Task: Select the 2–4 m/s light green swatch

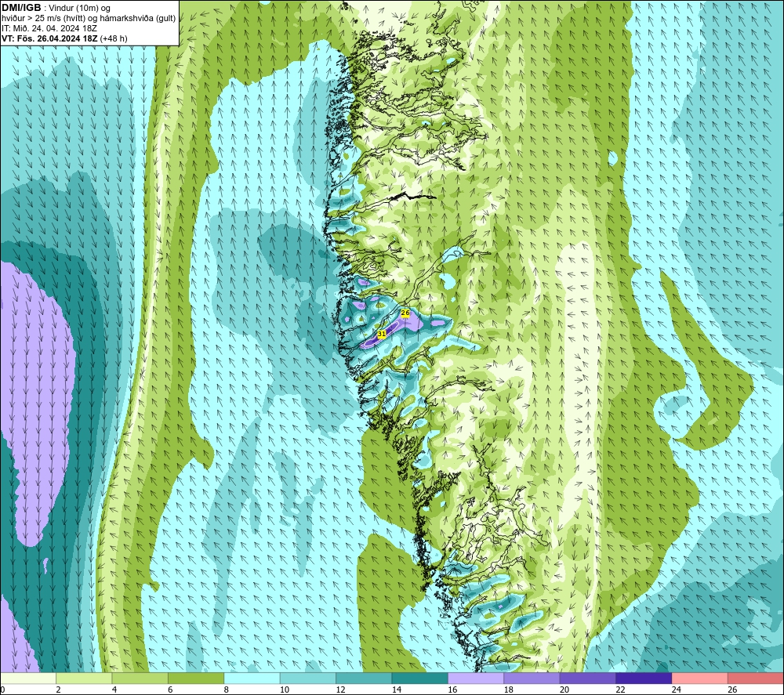Action: pos(84,678)
